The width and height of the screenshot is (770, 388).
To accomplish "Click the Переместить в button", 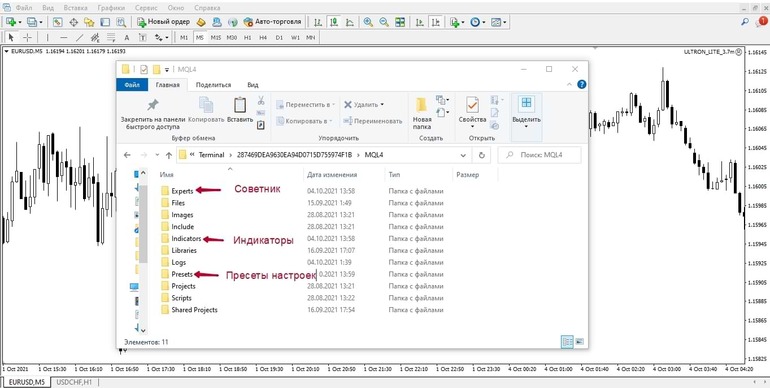I will (x=305, y=105).
